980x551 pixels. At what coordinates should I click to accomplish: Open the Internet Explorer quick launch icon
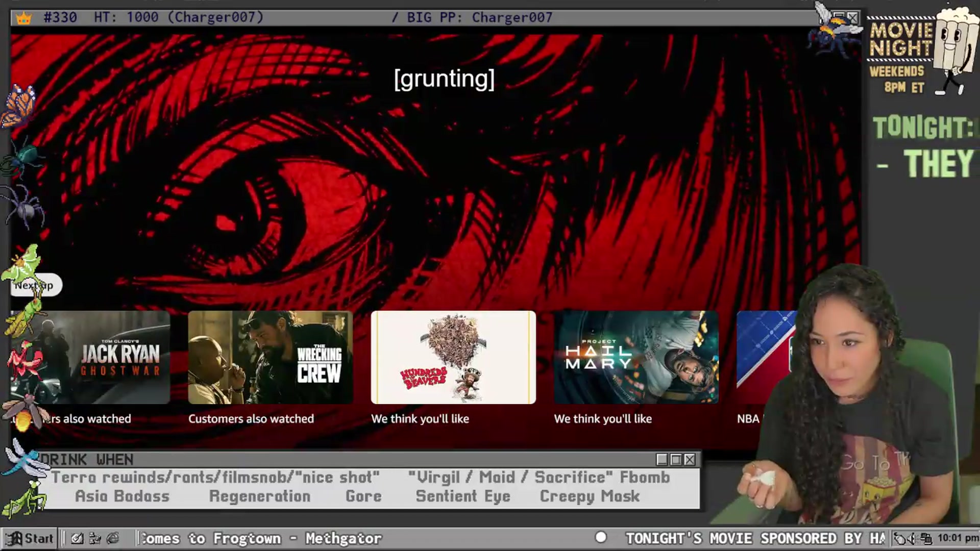point(113,538)
